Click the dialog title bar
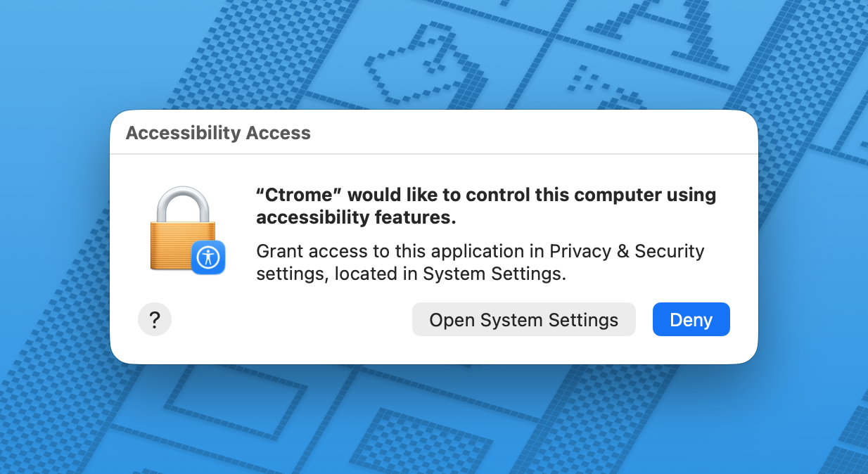Viewport: 868px width, 474px height. tap(434, 132)
